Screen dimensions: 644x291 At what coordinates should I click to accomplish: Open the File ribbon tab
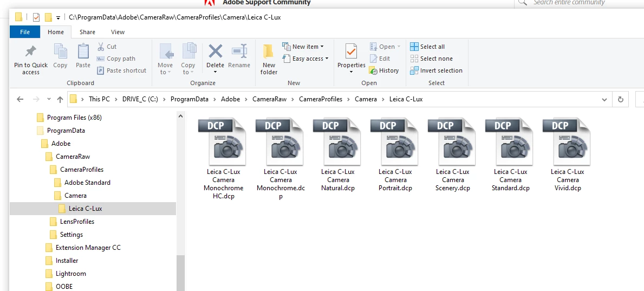click(x=24, y=32)
